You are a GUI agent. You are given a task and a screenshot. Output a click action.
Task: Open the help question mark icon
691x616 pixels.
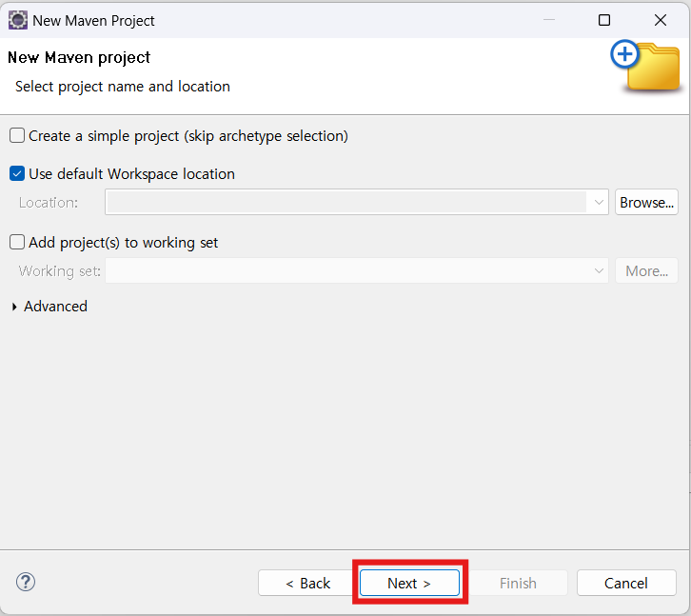tap(26, 582)
